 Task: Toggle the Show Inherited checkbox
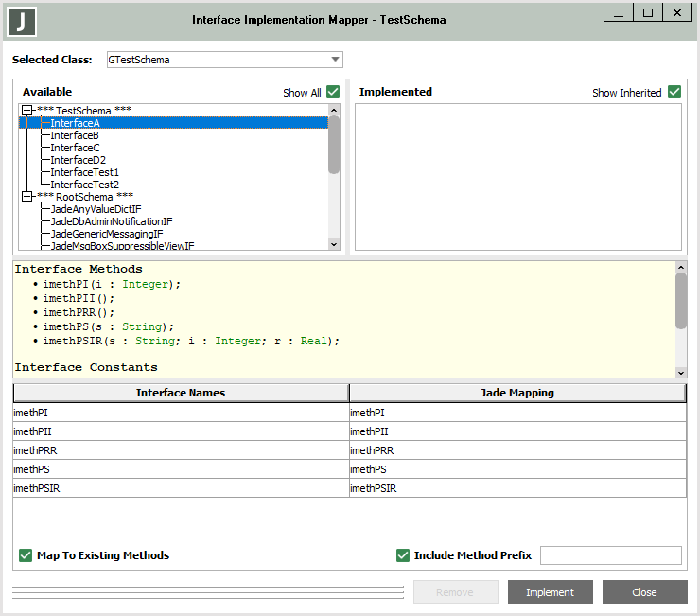click(674, 92)
